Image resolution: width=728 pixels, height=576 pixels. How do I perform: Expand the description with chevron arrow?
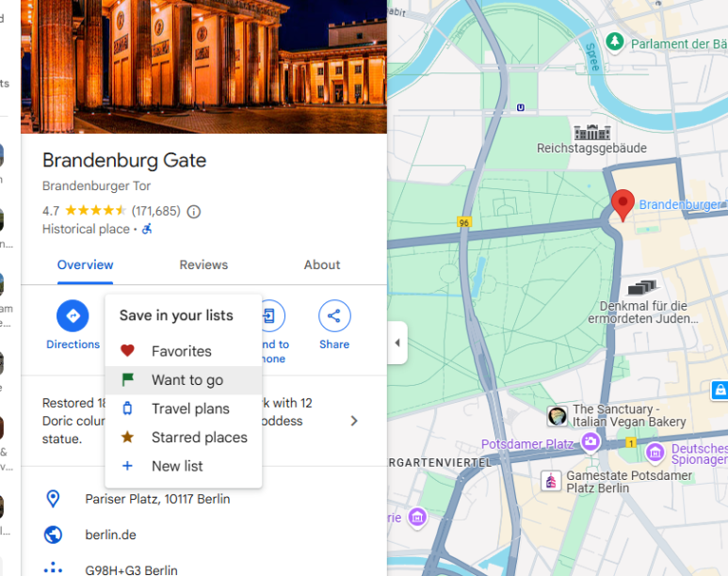click(x=354, y=421)
